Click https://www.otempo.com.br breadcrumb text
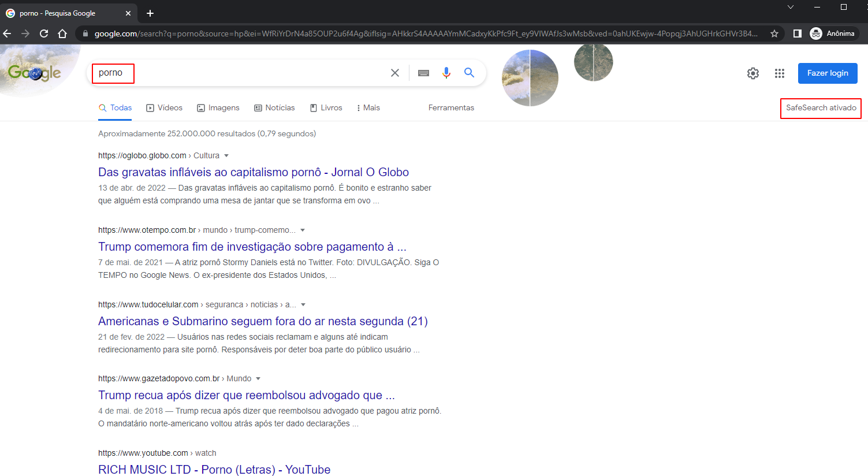868x476 pixels. point(147,230)
